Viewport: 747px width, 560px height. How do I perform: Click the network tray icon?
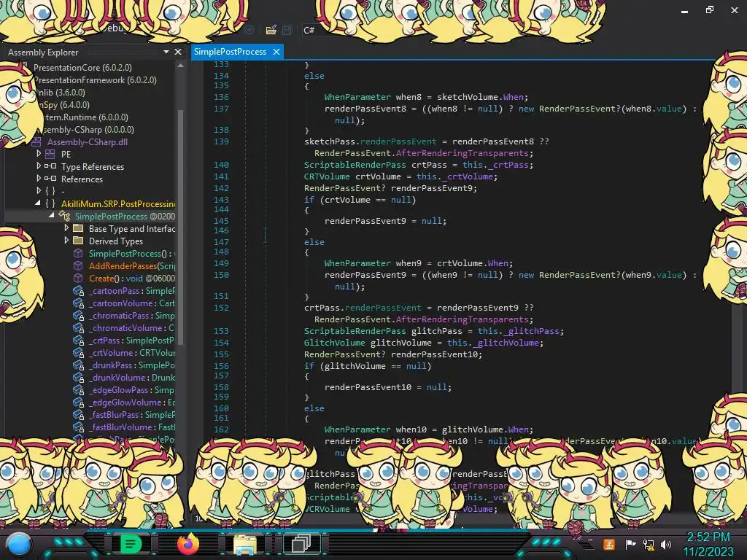click(649, 544)
